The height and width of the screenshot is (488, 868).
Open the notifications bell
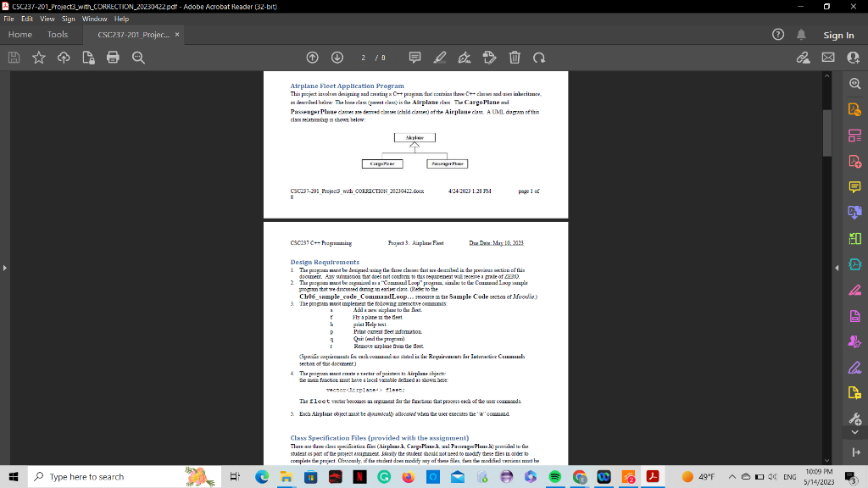coord(801,34)
